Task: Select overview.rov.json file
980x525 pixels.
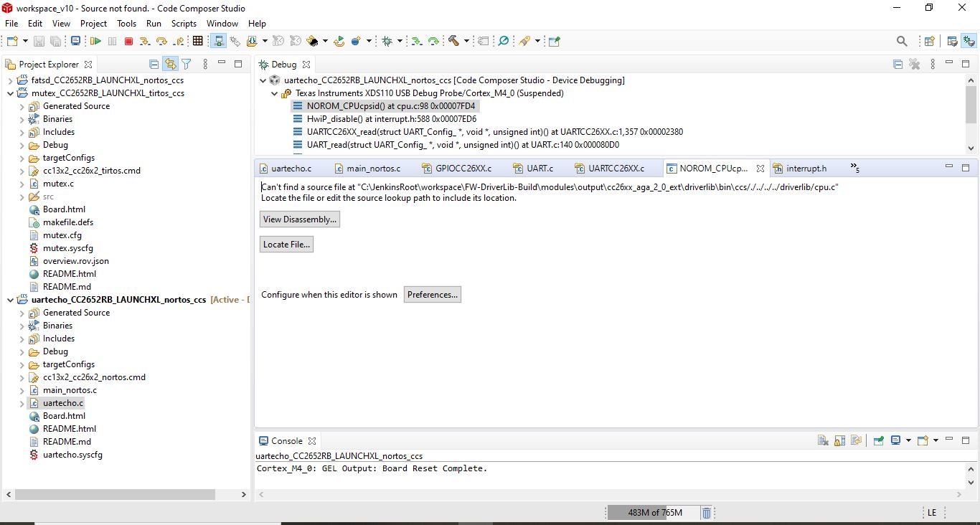Action: click(75, 261)
